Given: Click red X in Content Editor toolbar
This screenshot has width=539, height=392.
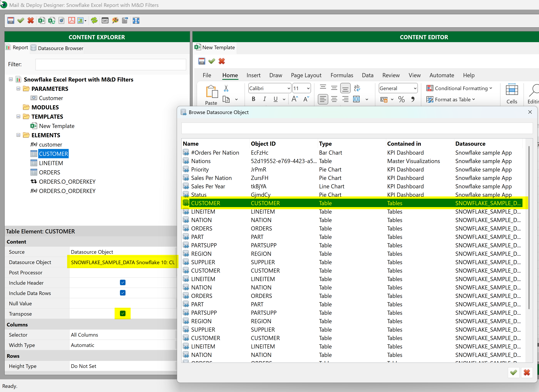Looking at the screenshot, I should tap(222, 61).
